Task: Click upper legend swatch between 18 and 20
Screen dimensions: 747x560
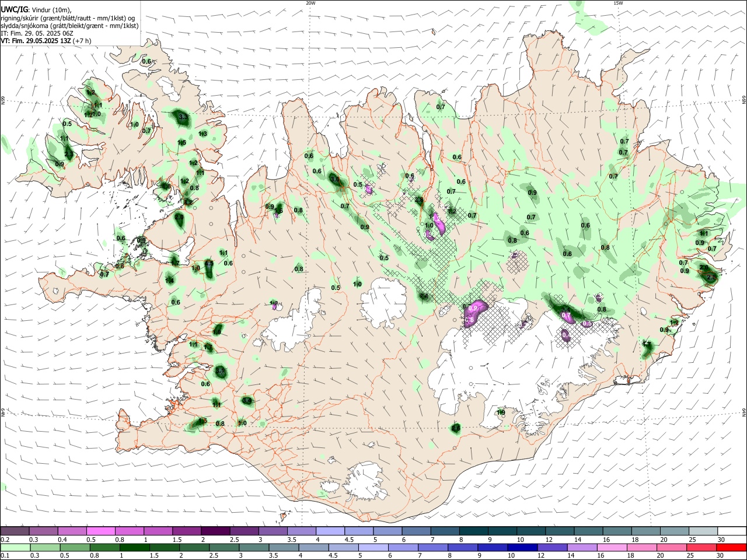Action: [645, 531]
